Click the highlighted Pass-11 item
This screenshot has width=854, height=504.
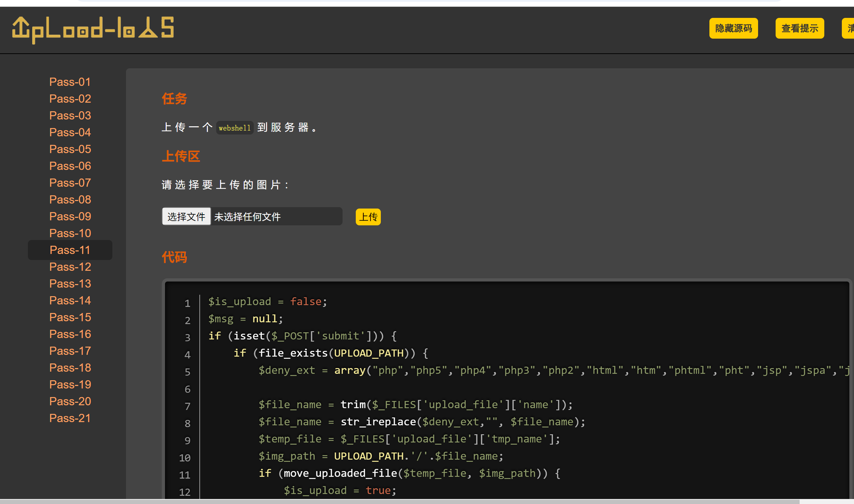click(x=70, y=250)
